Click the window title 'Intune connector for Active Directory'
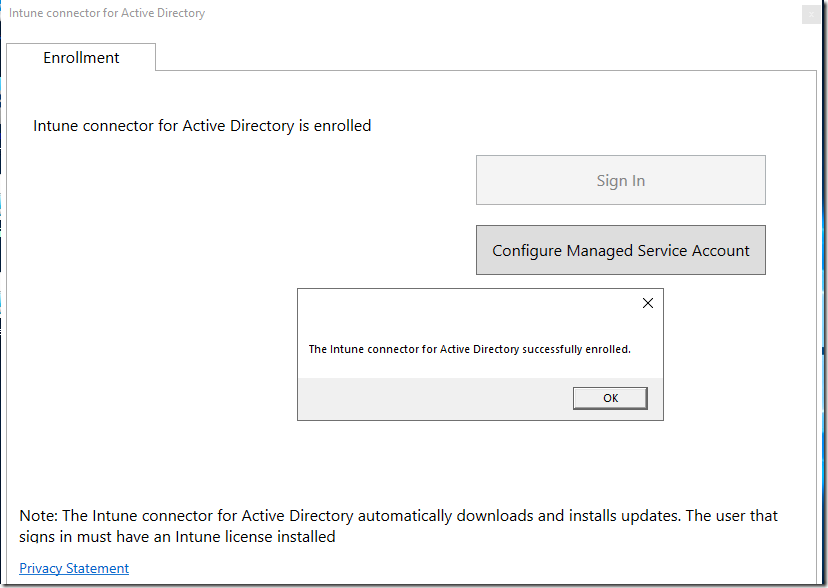The height and width of the screenshot is (588, 828). coord(107,13)
